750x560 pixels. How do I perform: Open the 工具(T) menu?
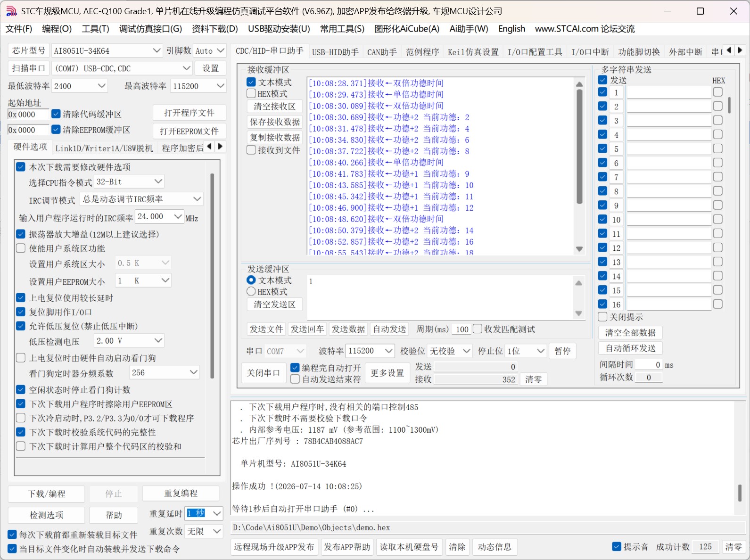point(95,29)
